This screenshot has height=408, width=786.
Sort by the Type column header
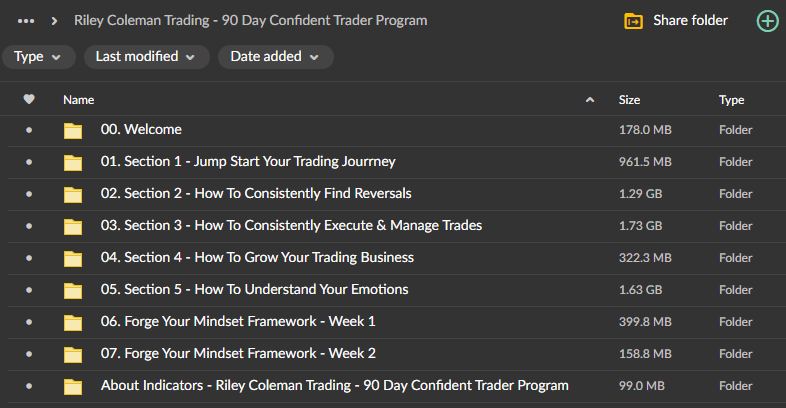pyautogui.click(x=731, y=100)
